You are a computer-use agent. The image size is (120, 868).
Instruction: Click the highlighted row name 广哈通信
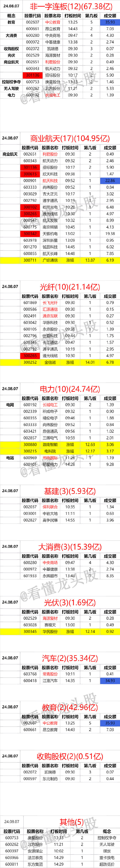50,260
